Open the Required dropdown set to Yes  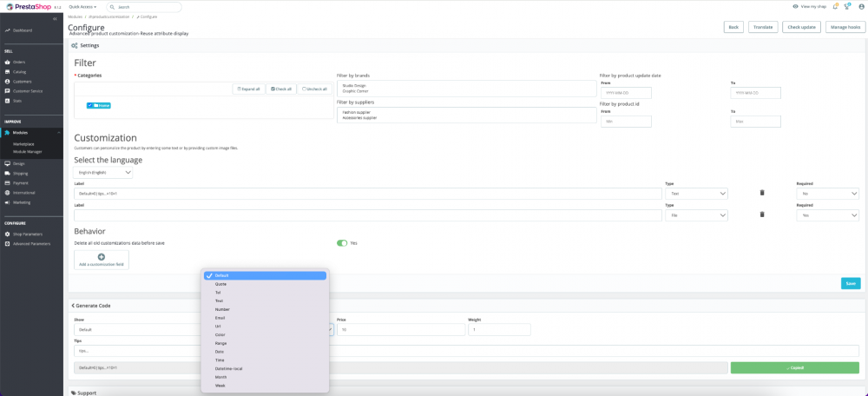pos(827,214)
